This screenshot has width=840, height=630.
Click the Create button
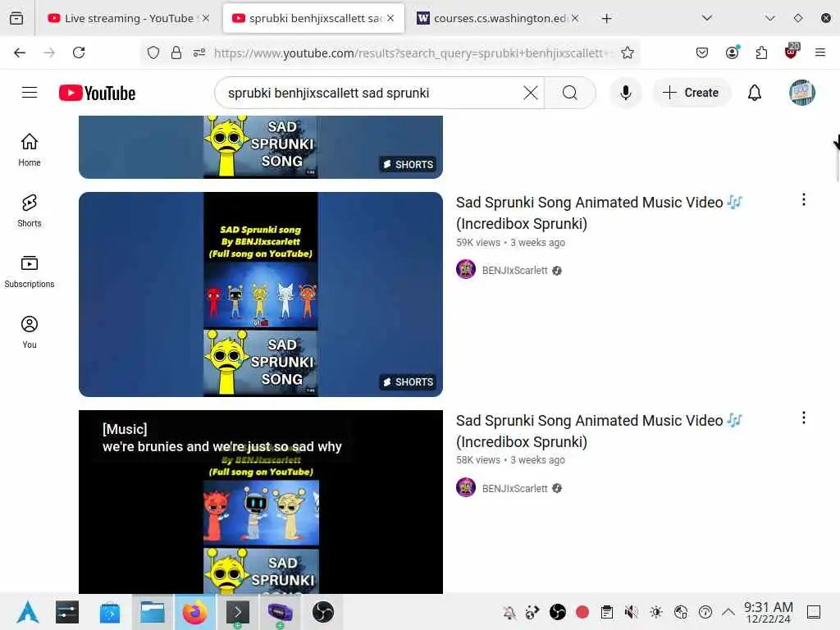691,93
